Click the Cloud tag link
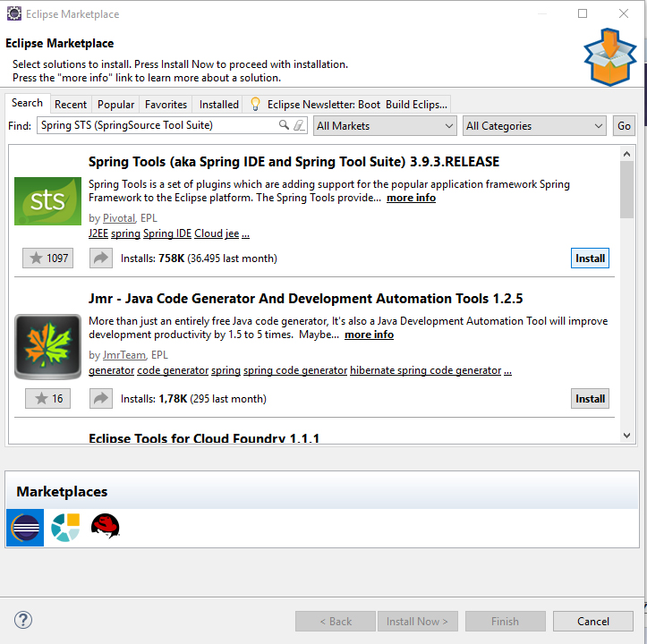 209,233
